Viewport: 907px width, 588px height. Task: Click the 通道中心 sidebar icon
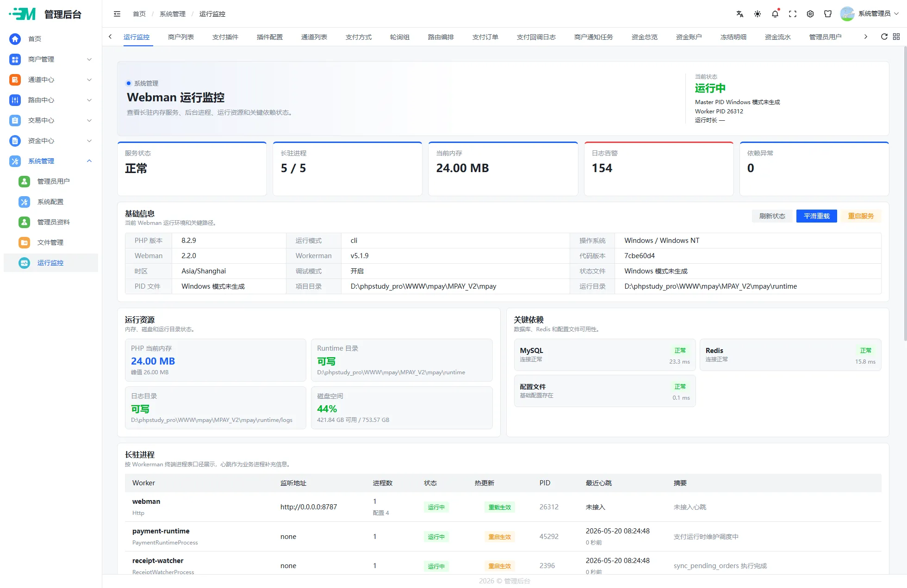click(15, 80)
